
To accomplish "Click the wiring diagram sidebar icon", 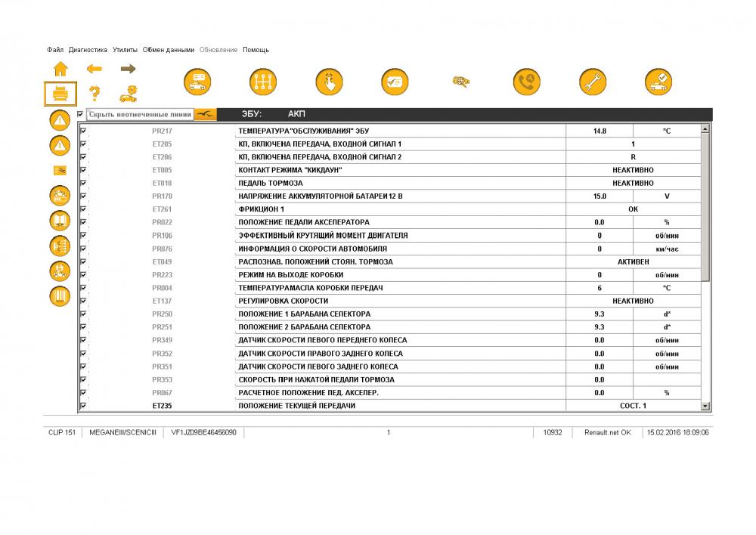I will (60, 246).
